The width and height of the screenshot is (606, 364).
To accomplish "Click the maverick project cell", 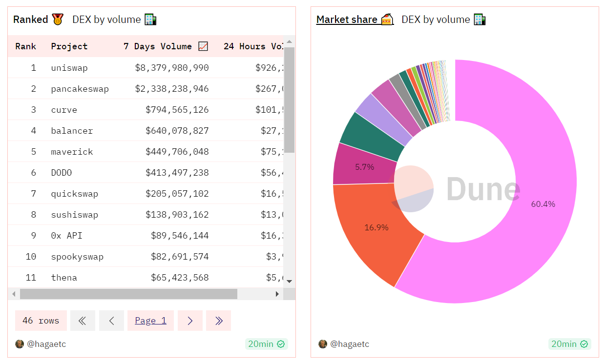I will coord(72,152).
